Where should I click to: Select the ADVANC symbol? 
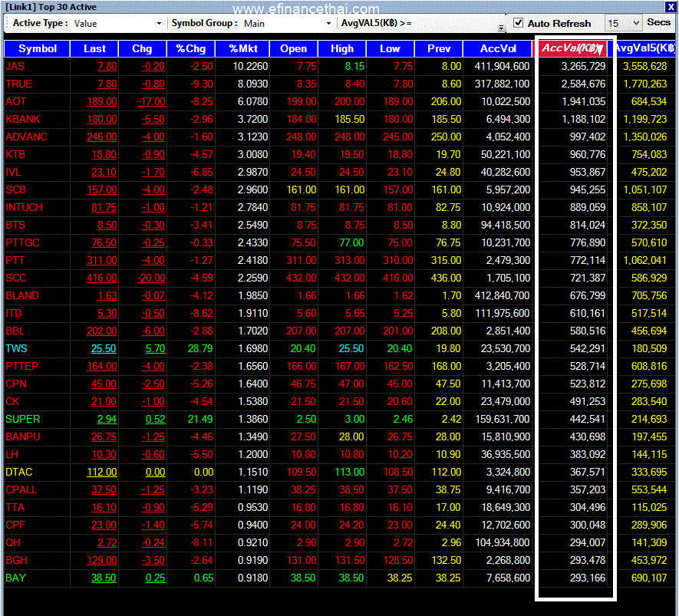pos(26,137)
